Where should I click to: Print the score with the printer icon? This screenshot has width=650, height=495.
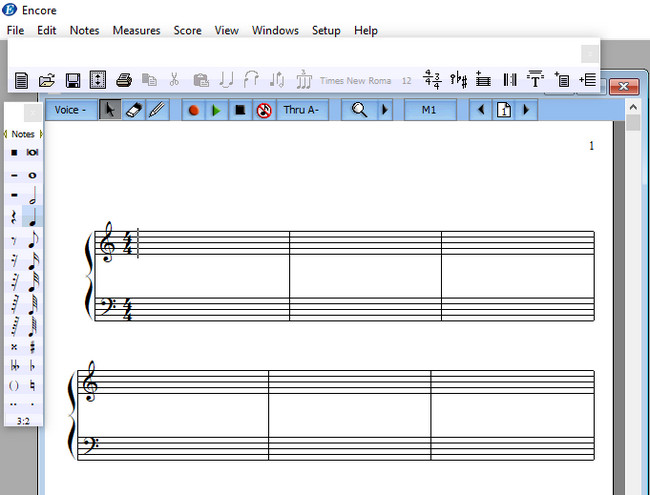(x=124, y=80)
